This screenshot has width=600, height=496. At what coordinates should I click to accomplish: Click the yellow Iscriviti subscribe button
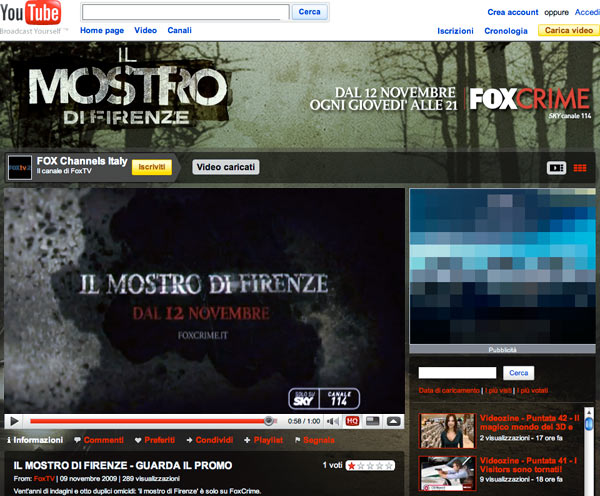(152, 167)
